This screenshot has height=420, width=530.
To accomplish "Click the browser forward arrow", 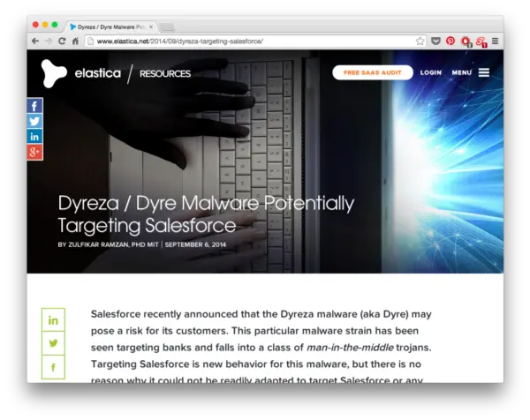I will pos(49,41).
